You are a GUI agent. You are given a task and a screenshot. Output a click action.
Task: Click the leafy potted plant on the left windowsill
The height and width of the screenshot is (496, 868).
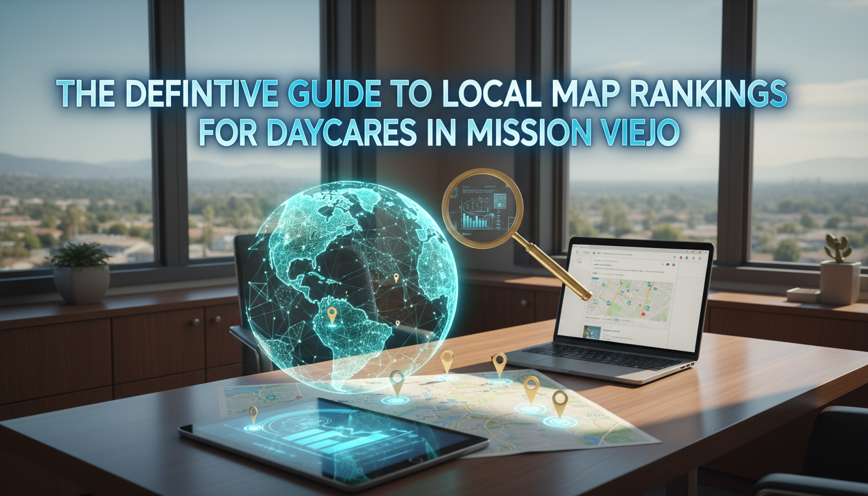point(81,256)
